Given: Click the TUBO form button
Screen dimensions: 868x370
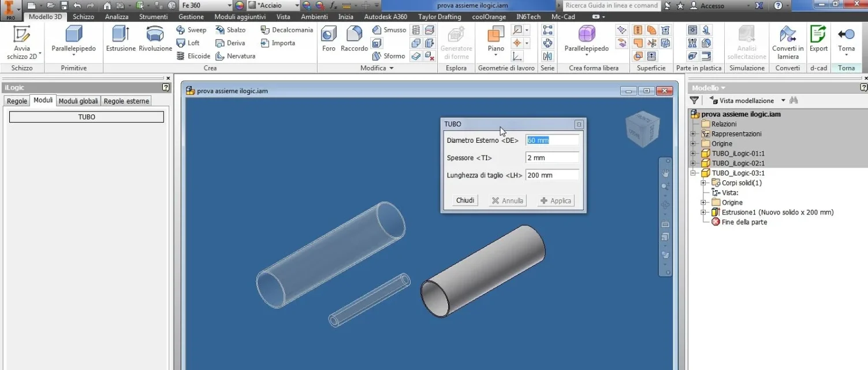Looking at the screenshot, I should click(87, 117).
